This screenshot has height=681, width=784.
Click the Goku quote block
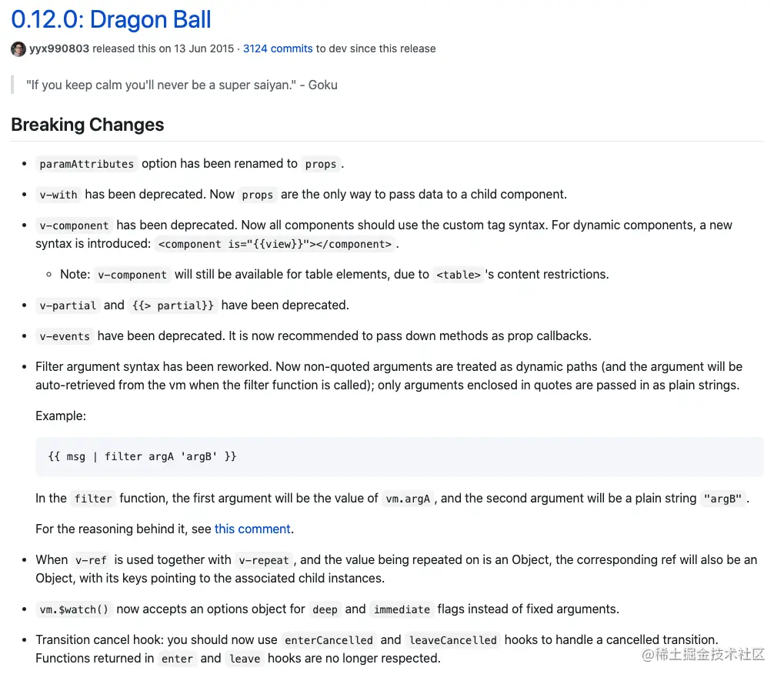[182, 85]
